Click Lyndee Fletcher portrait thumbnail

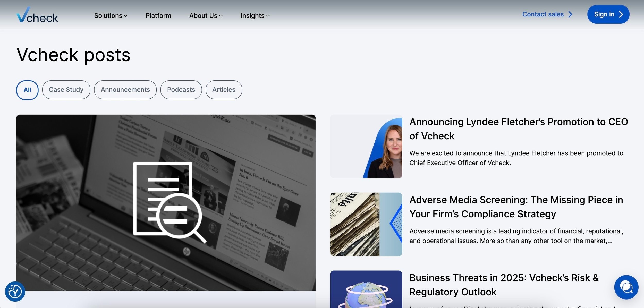[x=366, y=146]
